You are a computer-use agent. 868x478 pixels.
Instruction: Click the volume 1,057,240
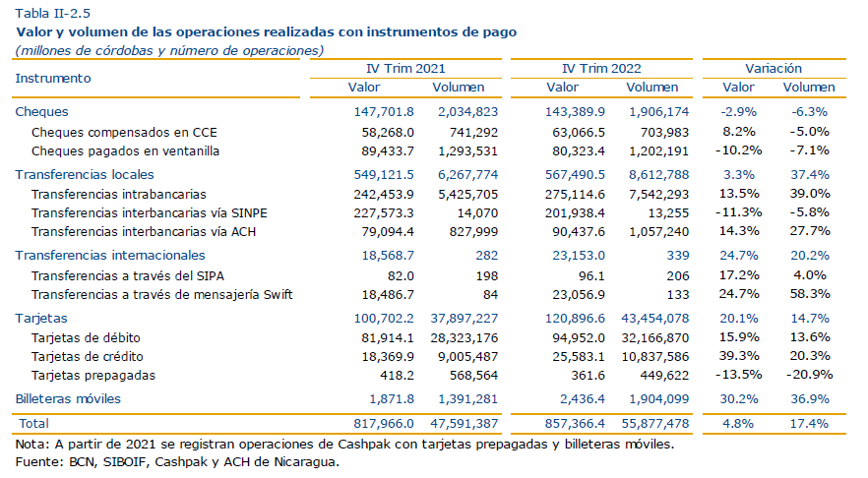click(658, 232)
